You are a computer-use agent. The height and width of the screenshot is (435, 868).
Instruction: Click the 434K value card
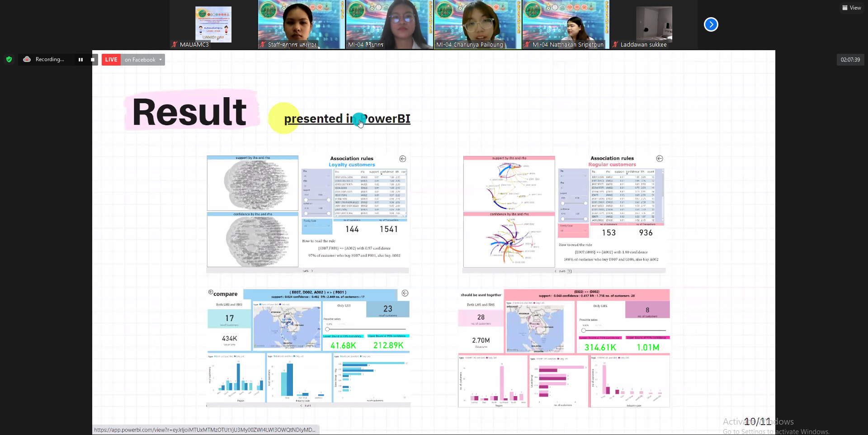[x=229, y=339]
